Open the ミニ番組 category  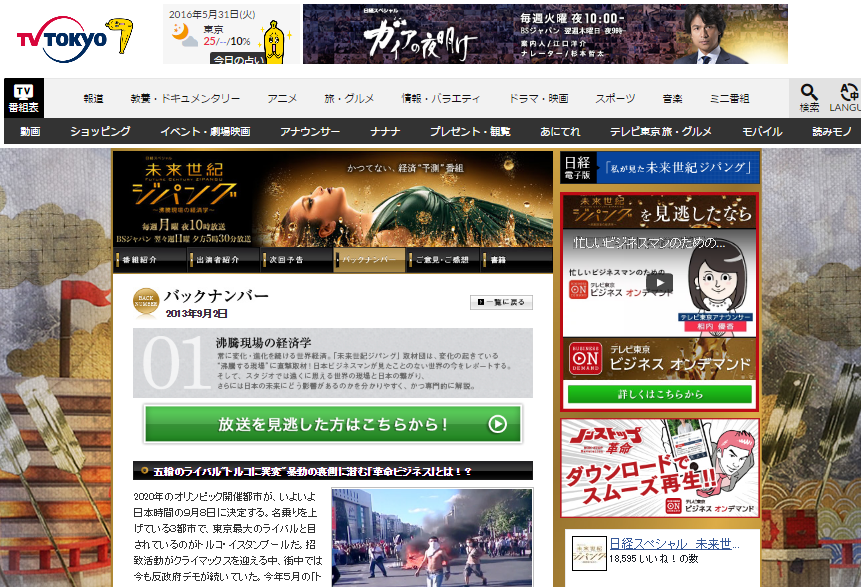click(729, 98)
